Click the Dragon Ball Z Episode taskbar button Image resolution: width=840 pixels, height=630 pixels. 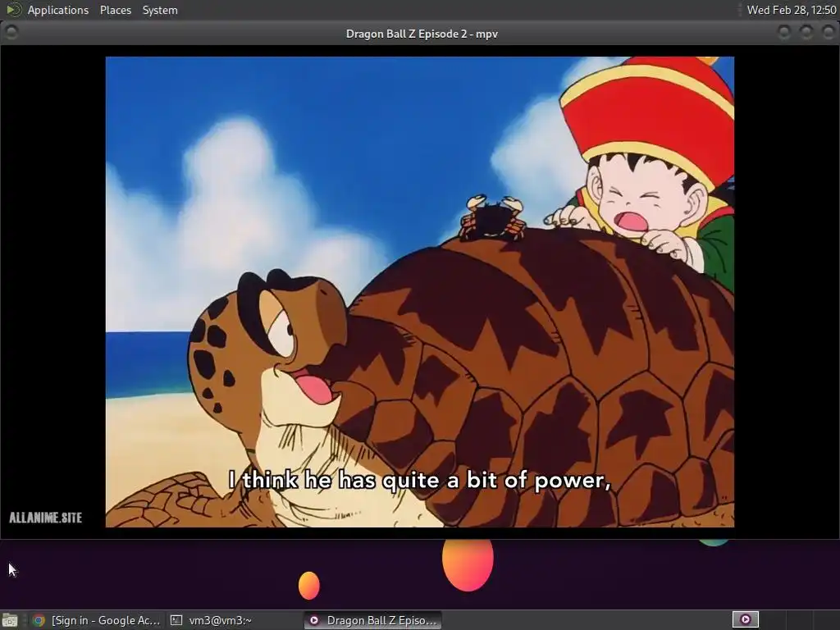(373, 620)
